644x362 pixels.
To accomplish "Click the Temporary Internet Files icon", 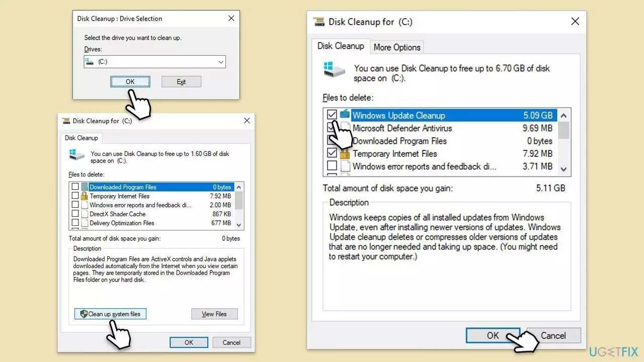I will (x=345, y=154).
